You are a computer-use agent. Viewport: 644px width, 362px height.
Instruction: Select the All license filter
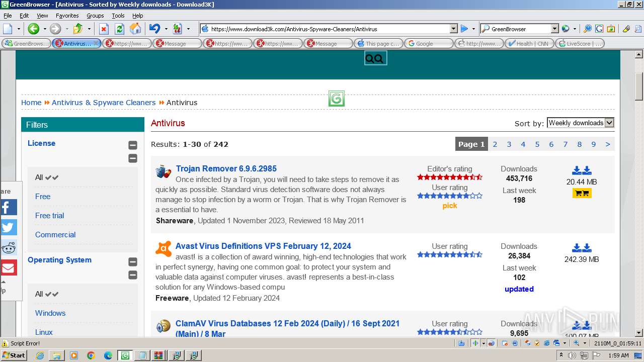pos(47,177)
